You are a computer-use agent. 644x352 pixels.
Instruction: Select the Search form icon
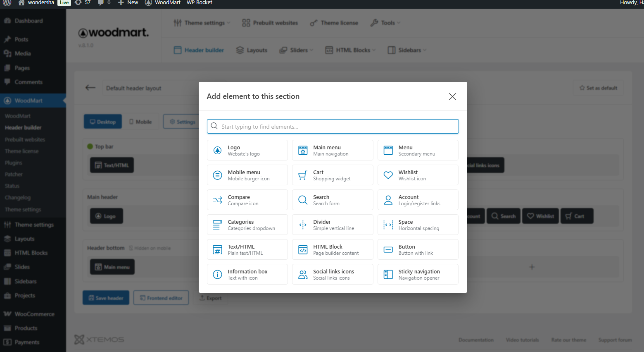(303, 200)
